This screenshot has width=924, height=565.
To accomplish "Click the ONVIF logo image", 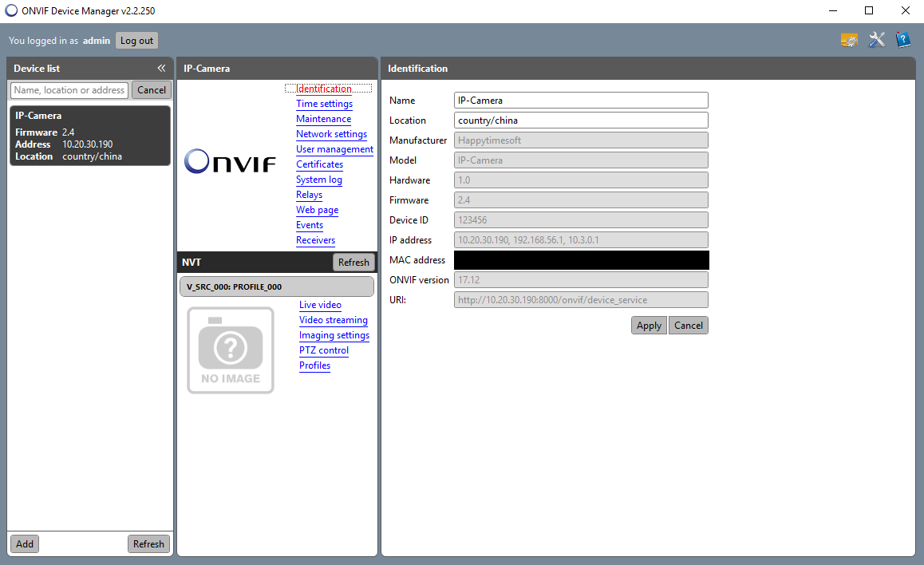I will point(230,161).
